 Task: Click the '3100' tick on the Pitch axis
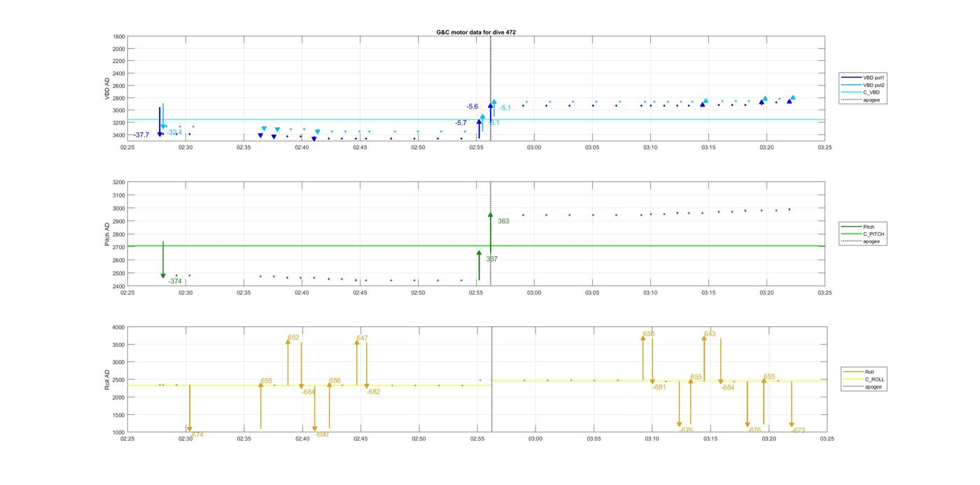pos(118,195)
